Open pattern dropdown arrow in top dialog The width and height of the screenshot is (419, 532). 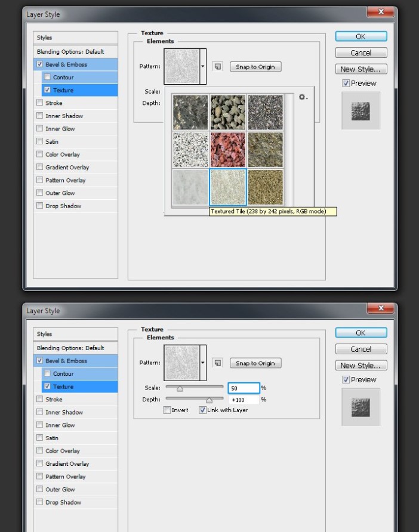click(203, 66)
